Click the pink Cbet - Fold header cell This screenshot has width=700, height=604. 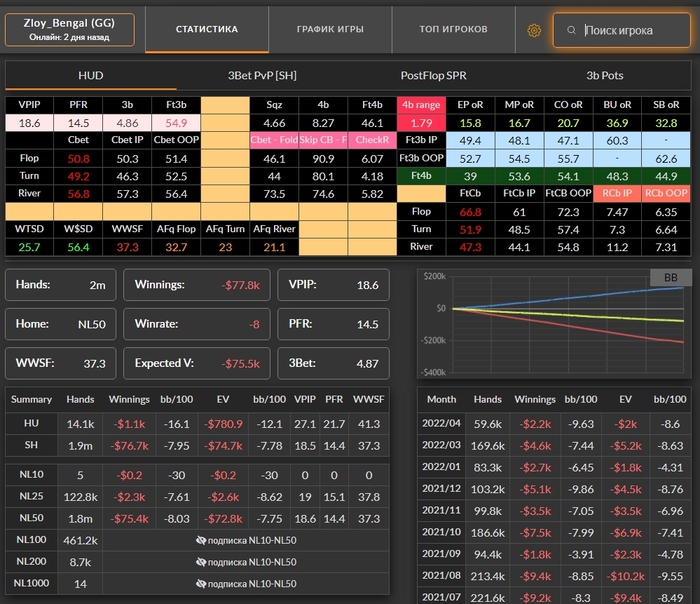[274, 140]
